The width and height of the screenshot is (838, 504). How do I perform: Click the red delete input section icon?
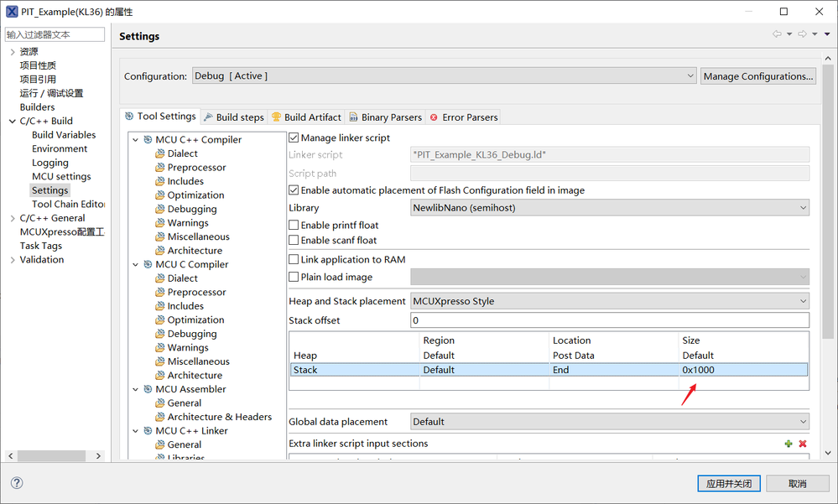[x=803, y=444]
